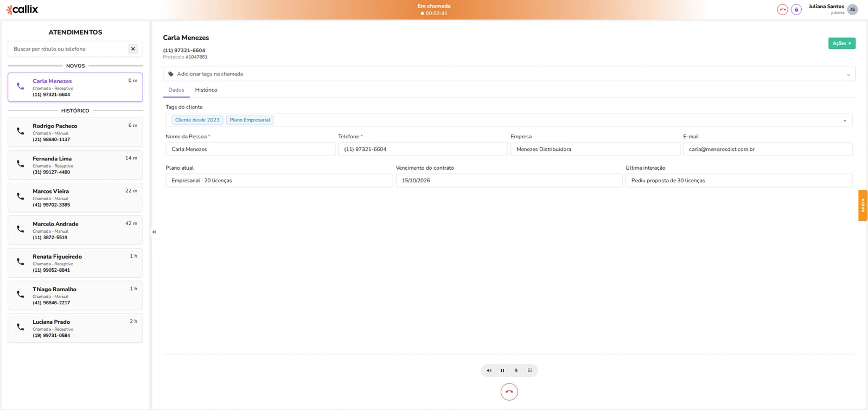Switch to the Dados tab

[176, 90]
